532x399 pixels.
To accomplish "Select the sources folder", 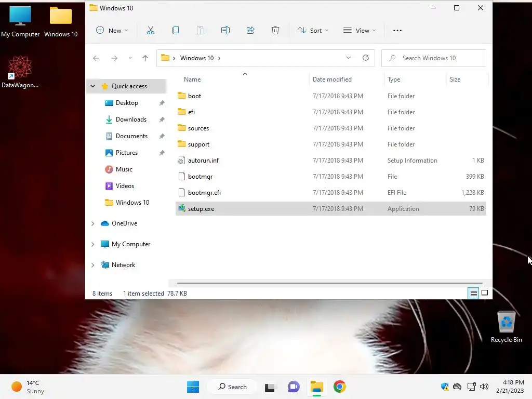I will pyautogui.click(x=331, y=128).
